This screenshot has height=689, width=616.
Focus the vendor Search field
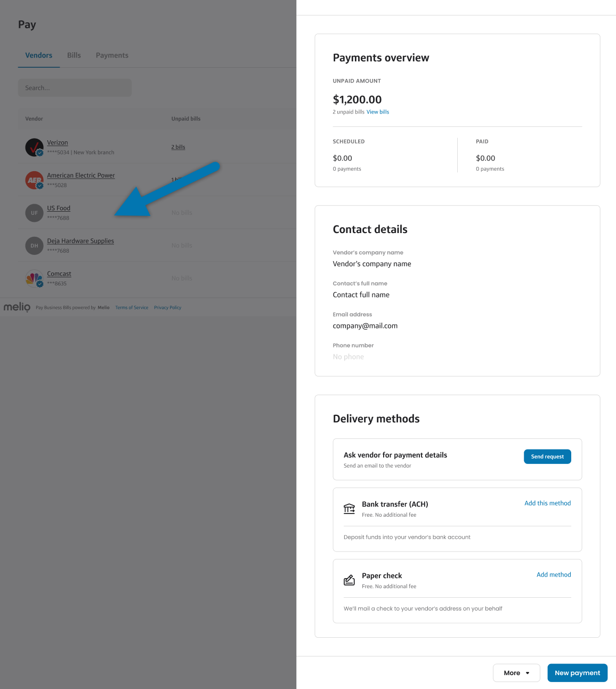tap(75, 88)
